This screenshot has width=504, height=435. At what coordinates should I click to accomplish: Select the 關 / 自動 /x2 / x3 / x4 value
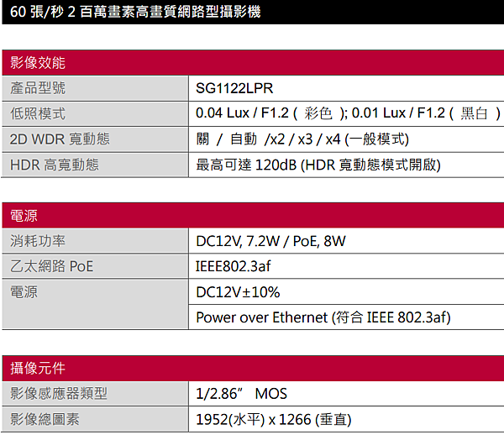pyautogui.click(x=302, y=139)
